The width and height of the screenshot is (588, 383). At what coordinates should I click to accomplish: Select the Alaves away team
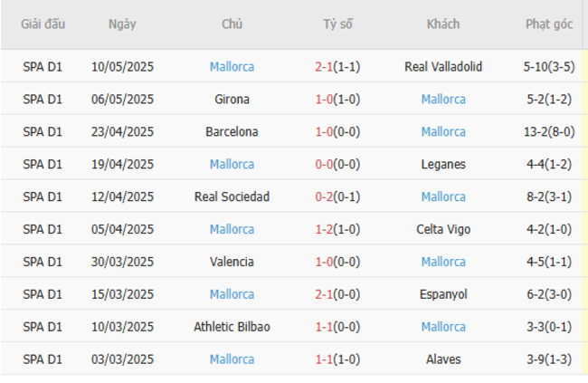coord(443,360)
